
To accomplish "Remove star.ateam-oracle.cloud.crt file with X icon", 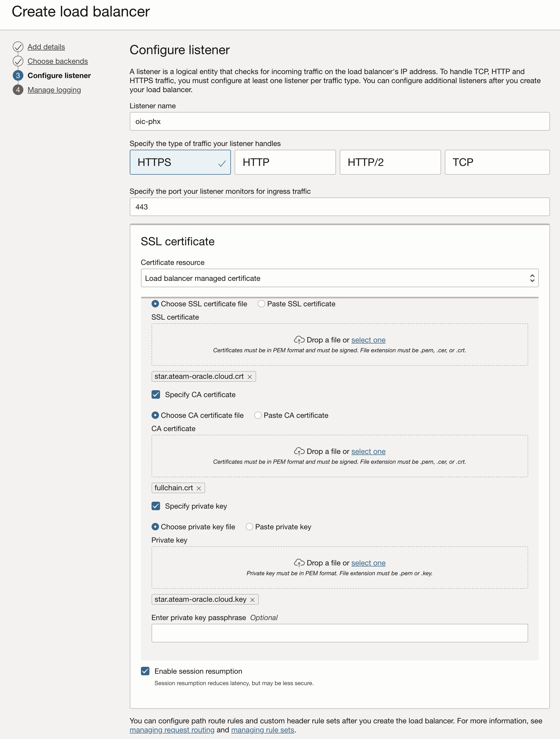I will (x=249, y=377).
